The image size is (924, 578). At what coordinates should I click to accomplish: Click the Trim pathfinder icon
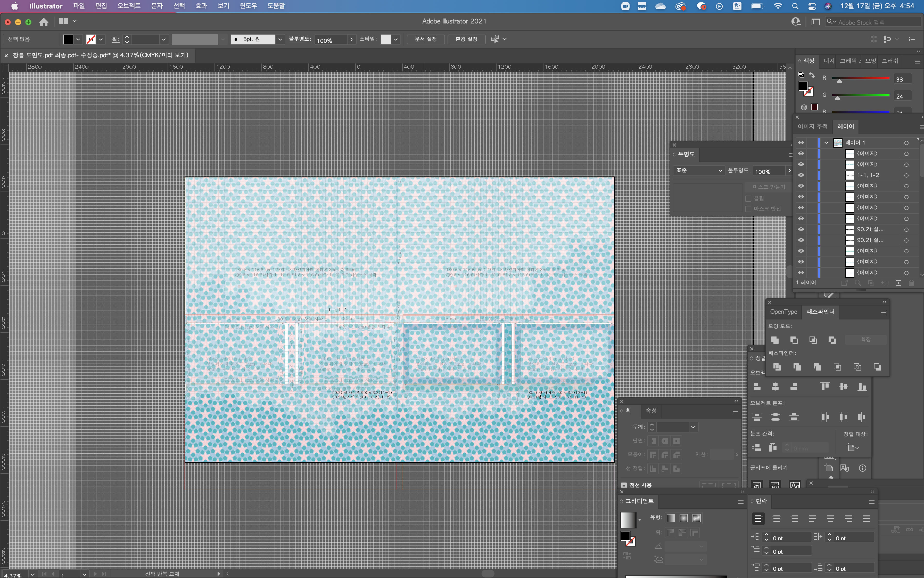coord(797,367)
